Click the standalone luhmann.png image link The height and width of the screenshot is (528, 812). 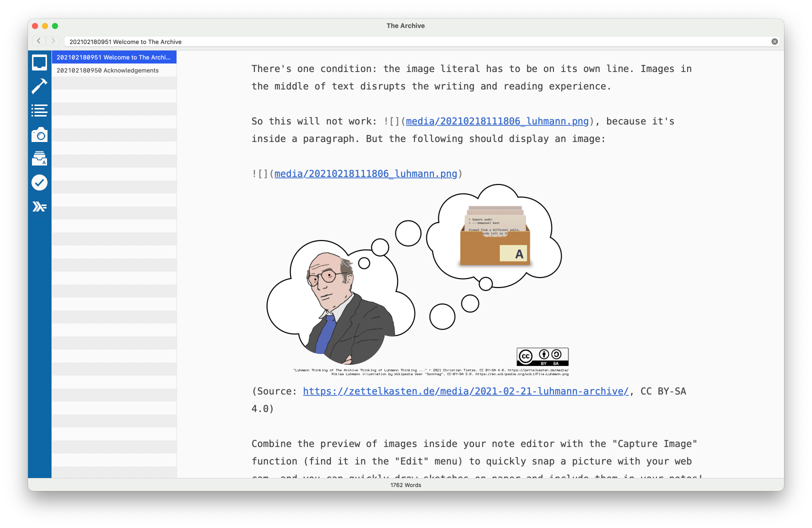[365, 174]
